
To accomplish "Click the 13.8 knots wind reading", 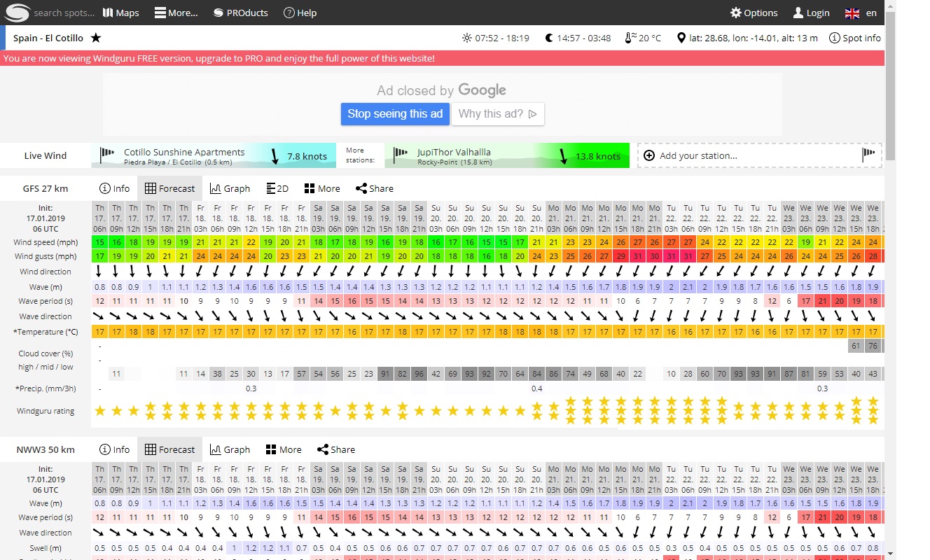I will [598, 156].
